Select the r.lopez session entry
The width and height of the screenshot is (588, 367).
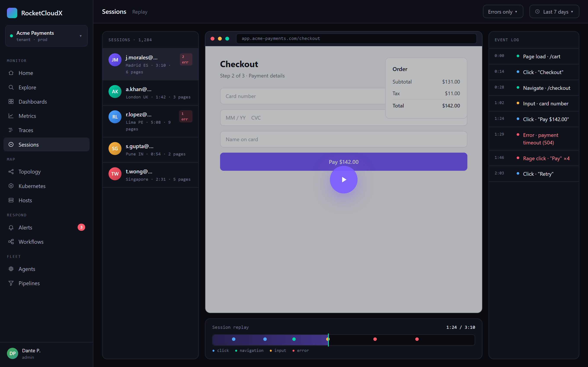tap(150, 121)
